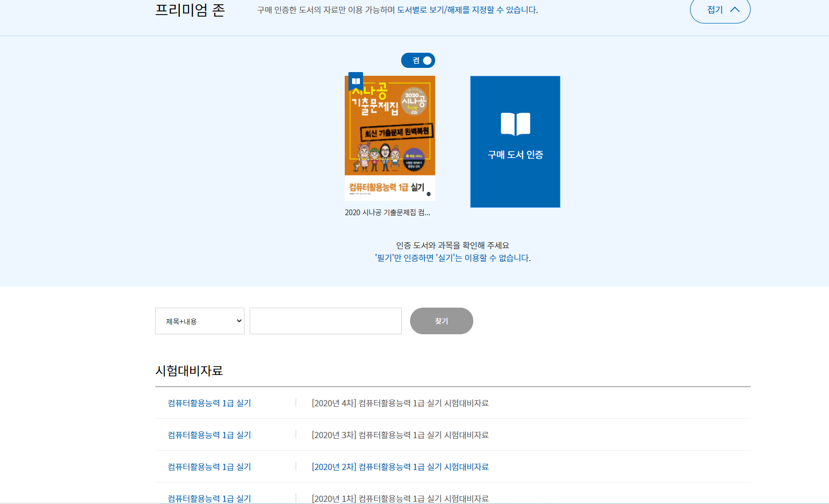Open [2020년 2차] 컴퓨터활용능력 1급 실기 시험대비자료
The height and width of the screenshot is (504, 829).
[x=400, y=467]
